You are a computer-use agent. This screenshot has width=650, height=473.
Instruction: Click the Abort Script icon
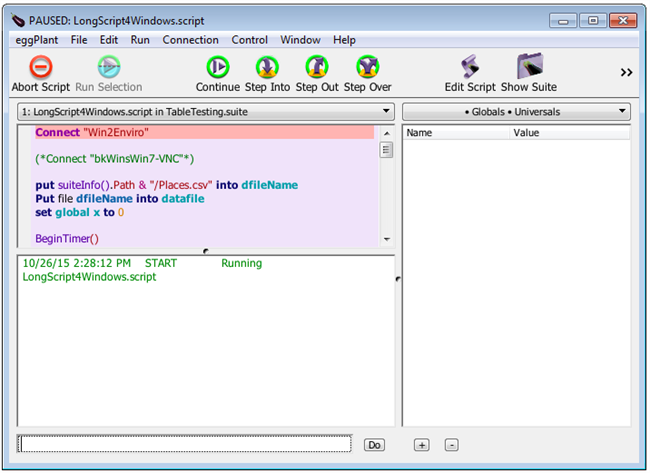(41, 67)
